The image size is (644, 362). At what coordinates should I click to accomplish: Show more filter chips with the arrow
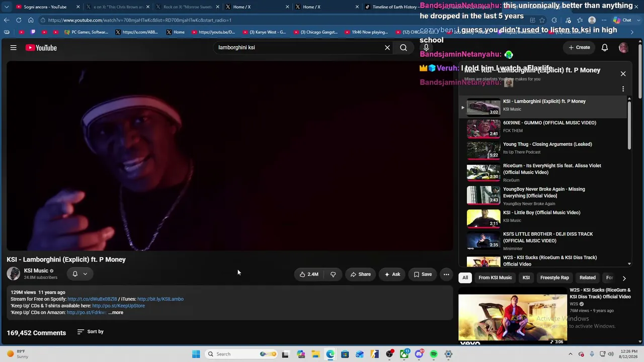tap(624, 278)
